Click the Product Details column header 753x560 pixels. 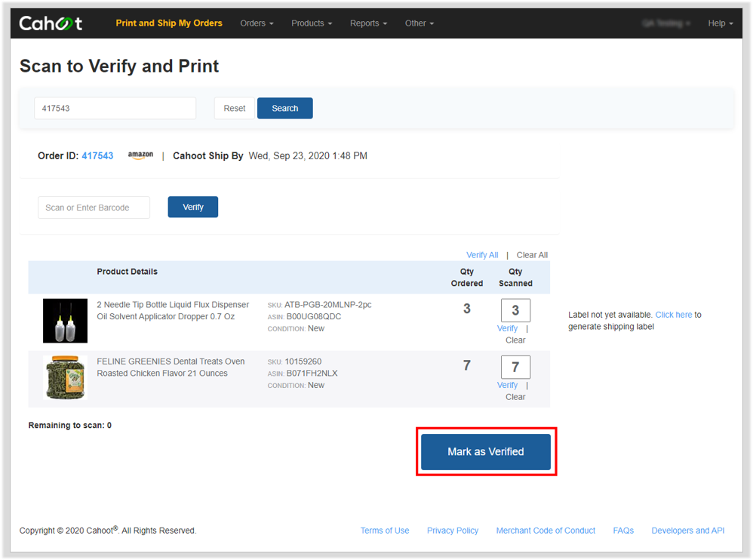click(x=127, y=272)
